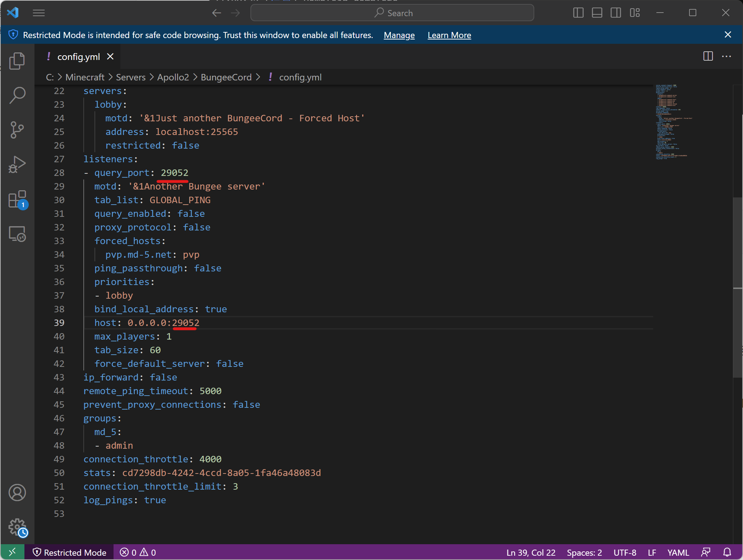Open Accounts menu in activity bar
This screenshot has width=743, height=560.
[17, 492]
